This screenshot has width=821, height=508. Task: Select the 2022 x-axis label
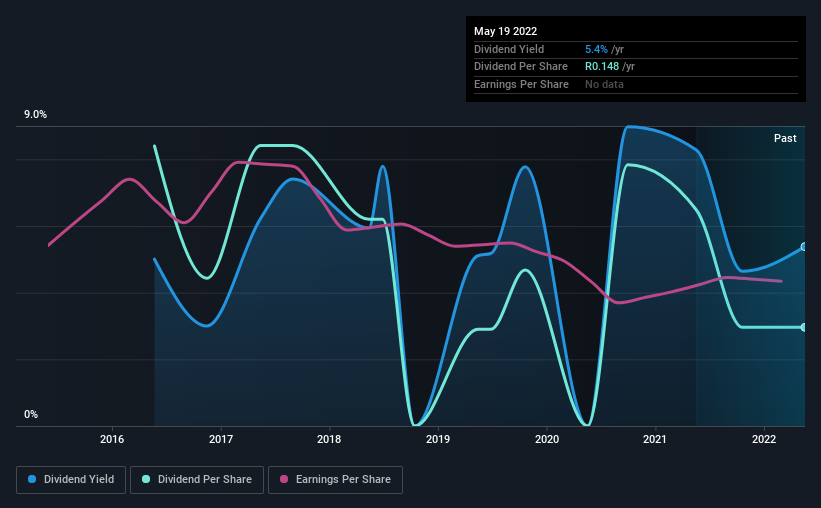coord(764,439)
